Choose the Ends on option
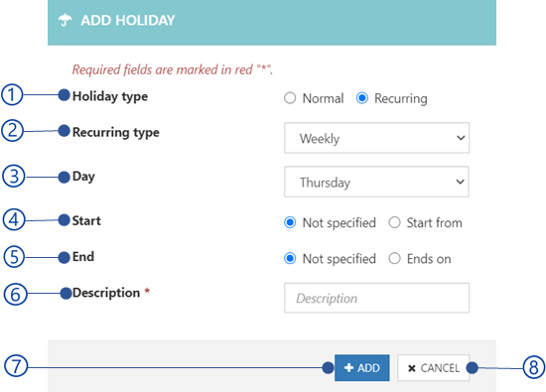Viewport: 546px width, 392px height. click(394, 259)
